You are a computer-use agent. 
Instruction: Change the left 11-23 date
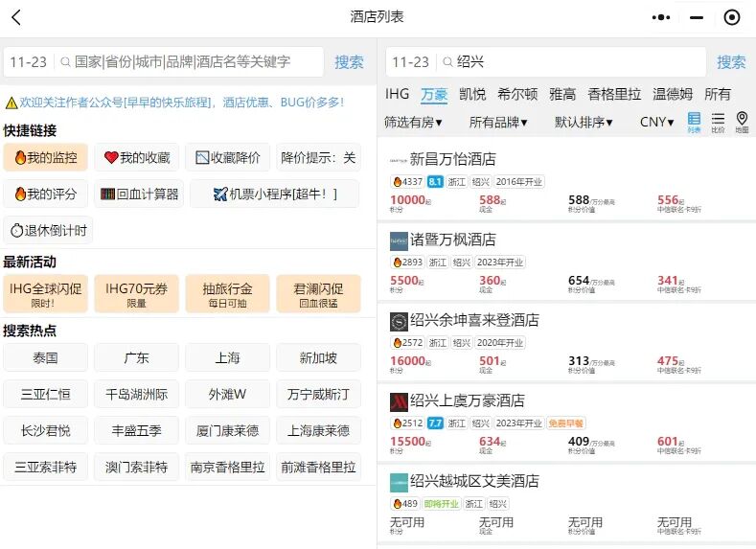pos(29,61)
